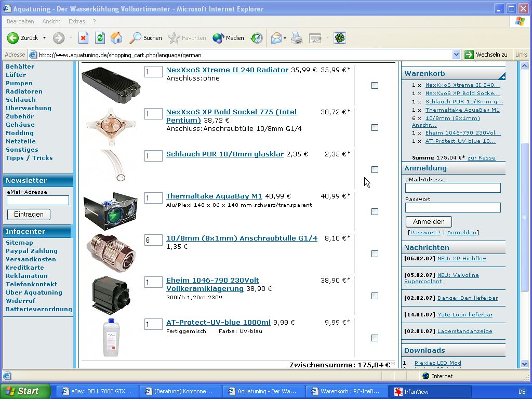Image resolution: width=532 pixels, height=399 pixels.
Task: Click Passwort ? recovery link
Action: (x=425, y=232)
